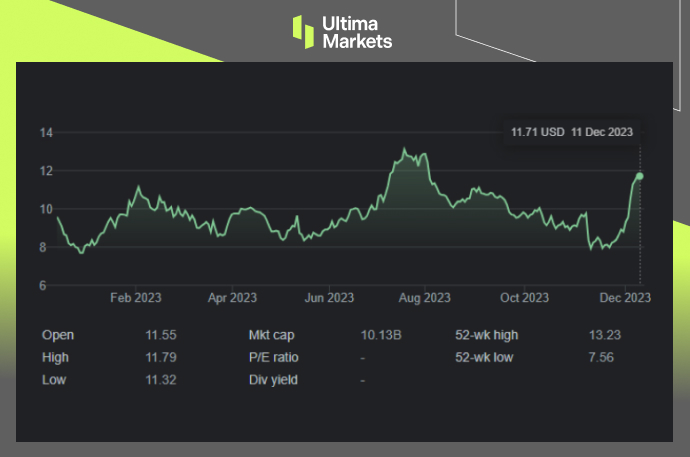Screen dimensions: 690x457
Task: Click the Jun 2023 date label
Action: pyautogui.click(x=328, y=297)
